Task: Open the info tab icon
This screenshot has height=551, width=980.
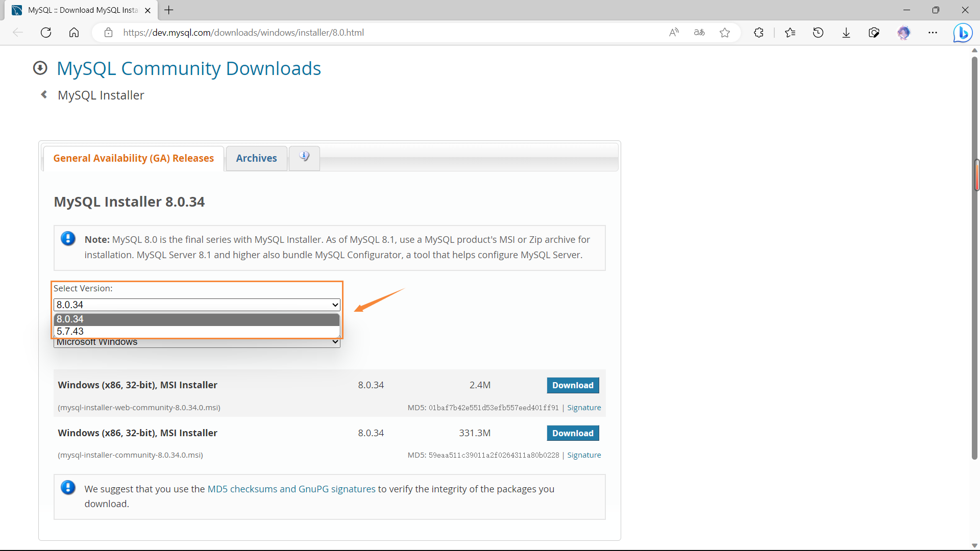Action: pyautogui.click(x=304, y=158)
